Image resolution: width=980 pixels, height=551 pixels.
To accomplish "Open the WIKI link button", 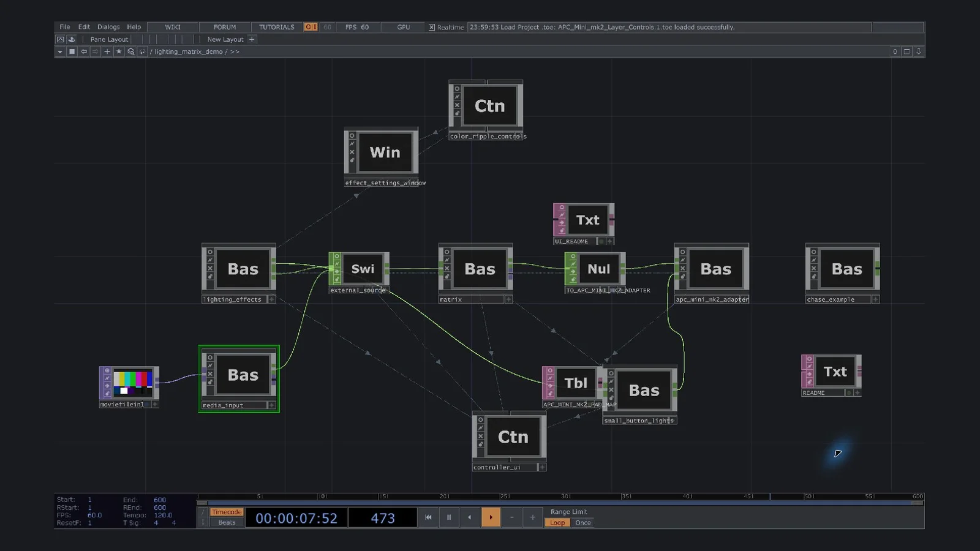I will click(173, 27).
